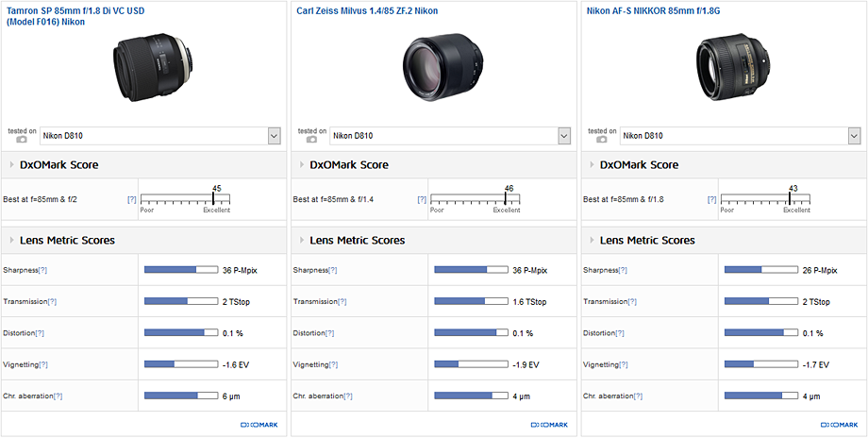The image size is (868, 438).
Task: Click the camera icon under Tamron's tested on
Action: (22, 140)
